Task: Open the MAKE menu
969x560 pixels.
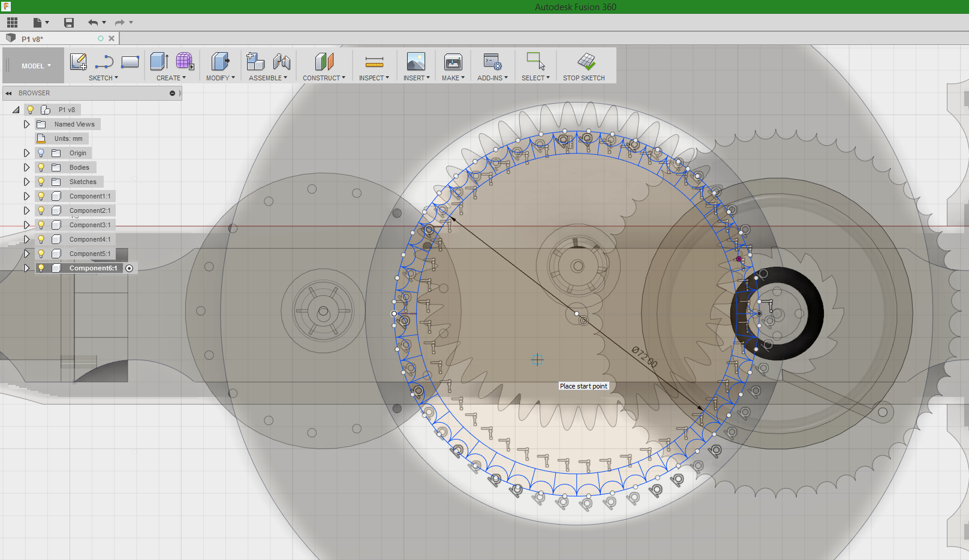Action: [453, 78]
